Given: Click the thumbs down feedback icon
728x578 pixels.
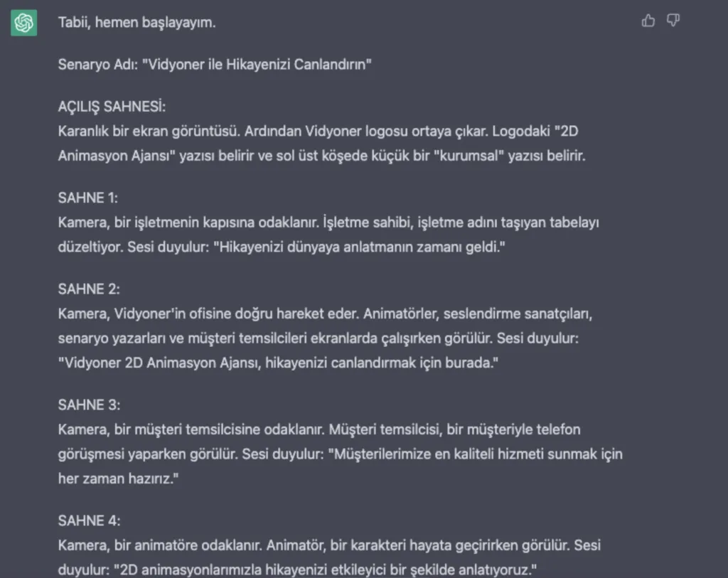Looking at the screenshot, I should [x=673, y=21].
